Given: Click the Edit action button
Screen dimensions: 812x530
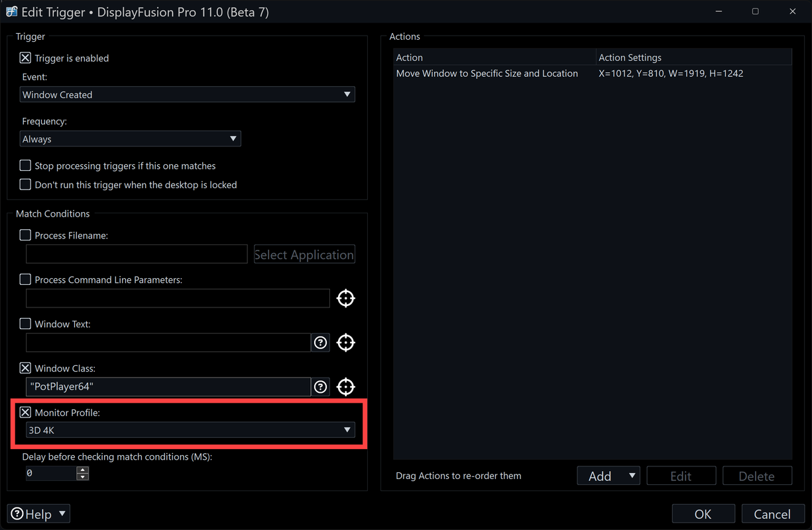Looking at the screenshot, I should click(x=681, y=476).
